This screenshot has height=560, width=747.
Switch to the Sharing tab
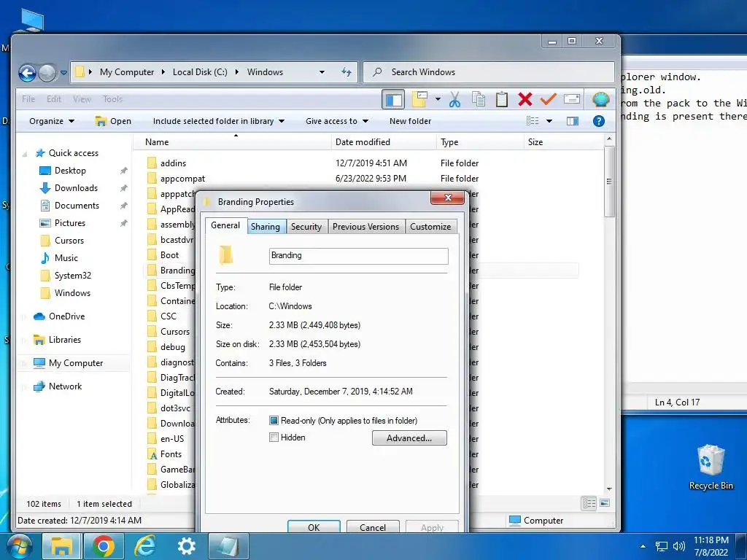pyautogui.click(x=266, y=227)
